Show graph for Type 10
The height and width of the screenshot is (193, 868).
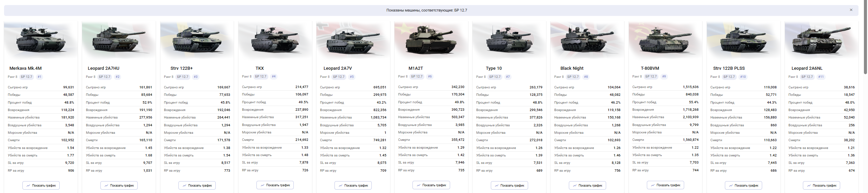coord(509,186)
